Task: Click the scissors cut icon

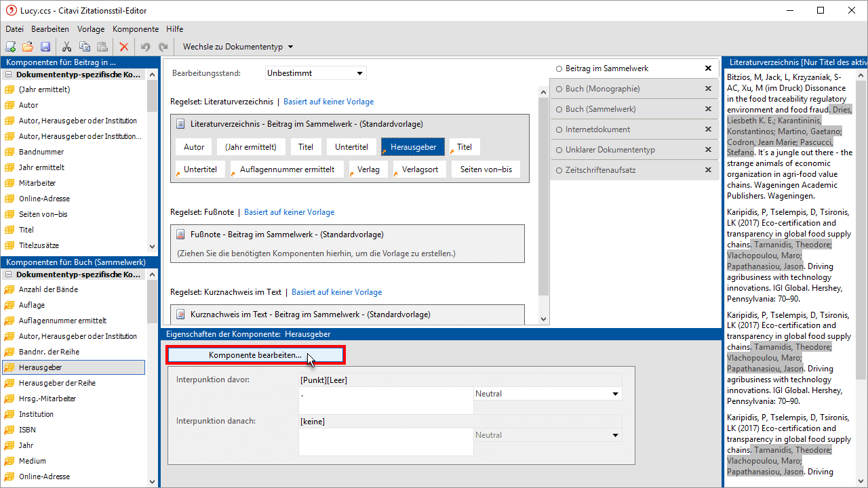Action: tap(66, 47)
